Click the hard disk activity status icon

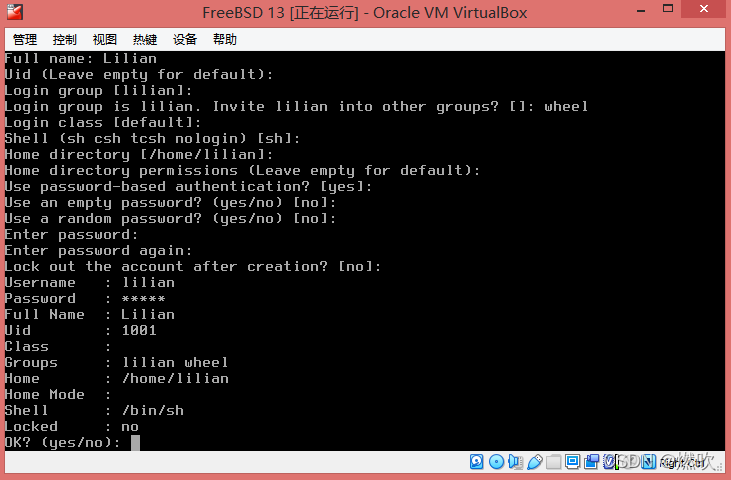pos(476,461)
